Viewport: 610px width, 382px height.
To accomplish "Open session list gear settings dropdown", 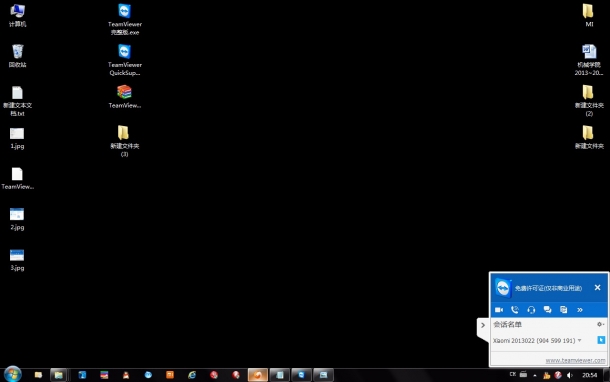I will (600, 324).
